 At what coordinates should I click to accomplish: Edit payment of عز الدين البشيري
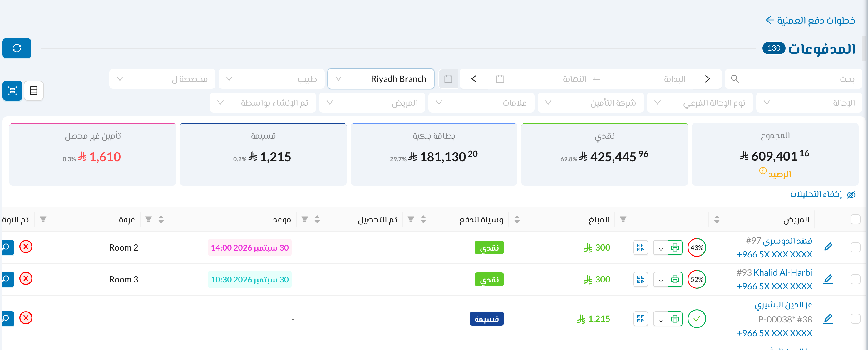tap(828, 319)
